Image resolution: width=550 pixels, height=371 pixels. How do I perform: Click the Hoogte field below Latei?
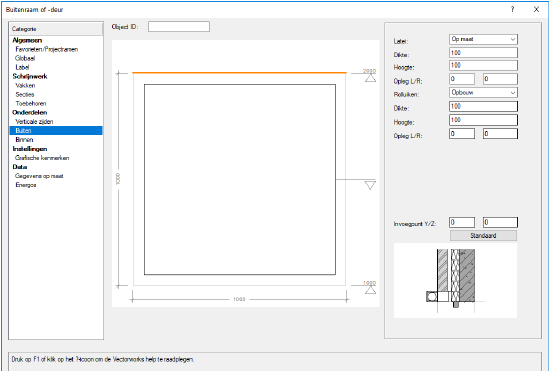(x=483, y=66)
